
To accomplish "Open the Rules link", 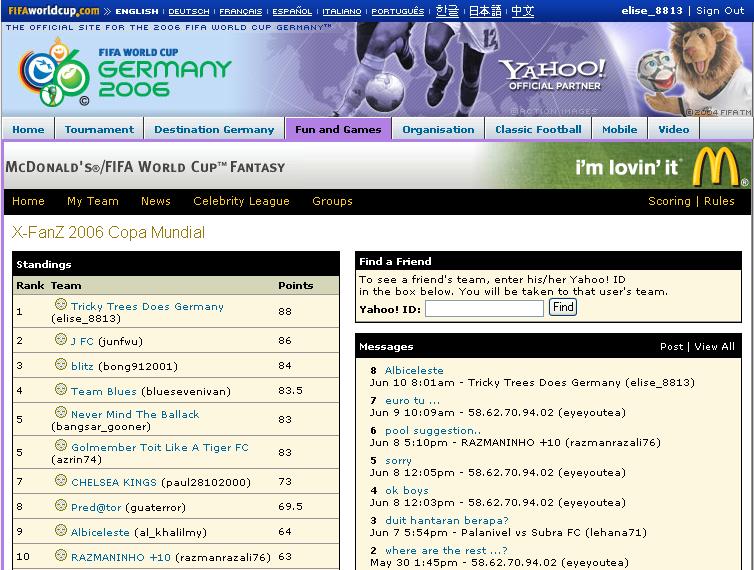I will coord(719,201).
